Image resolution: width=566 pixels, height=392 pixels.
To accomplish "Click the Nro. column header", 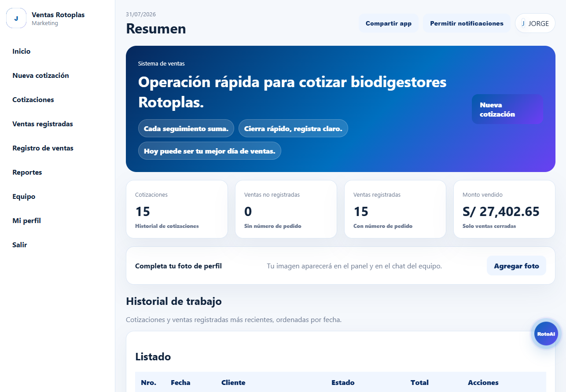I will (149, 383).
